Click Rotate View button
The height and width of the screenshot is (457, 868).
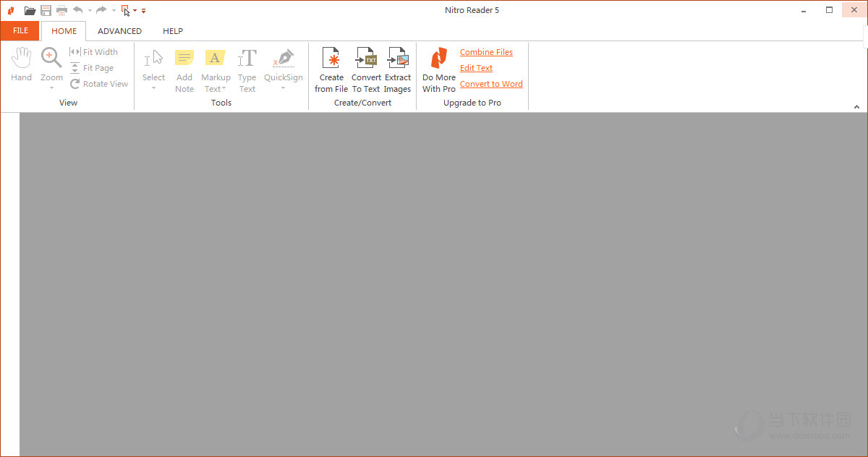click(x=99, y=84)
